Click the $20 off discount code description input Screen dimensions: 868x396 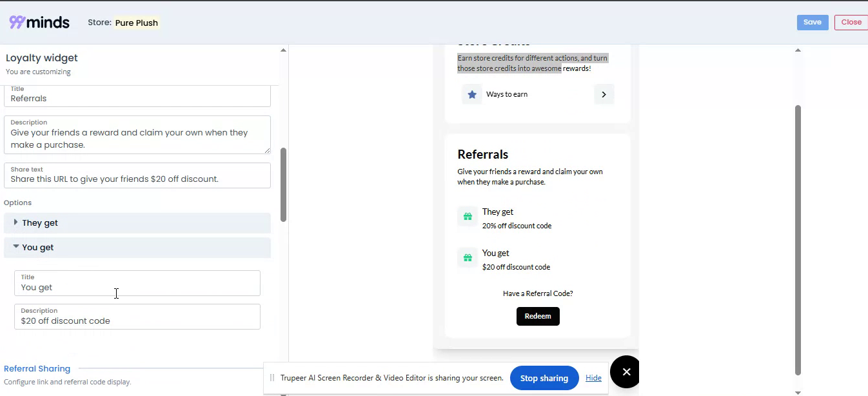click(x=137, y=317)
